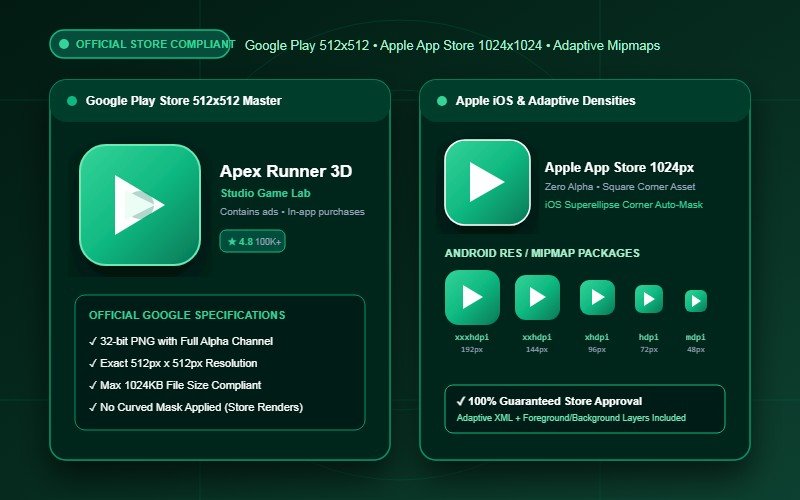Click the green dot beside Apple iOS header
The height and width of the screenshot is (500, 800).
[442, 101]
